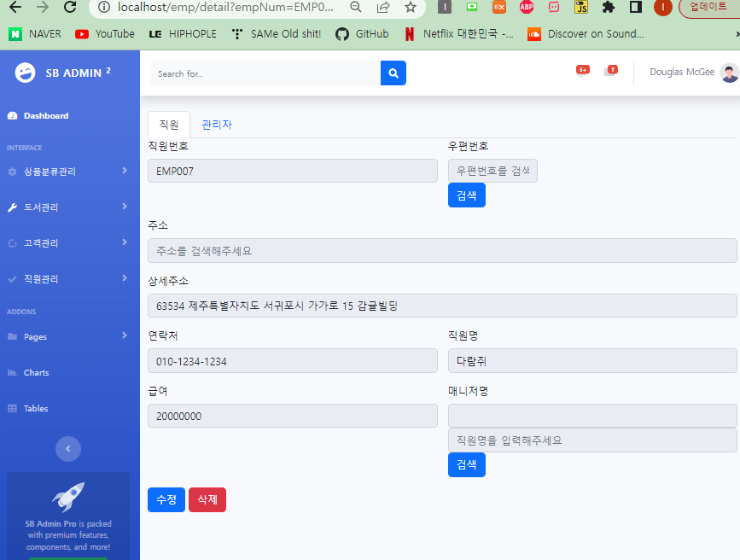Open messages envelope with 7 badge

pyautogui.click(x=610, y=72)
